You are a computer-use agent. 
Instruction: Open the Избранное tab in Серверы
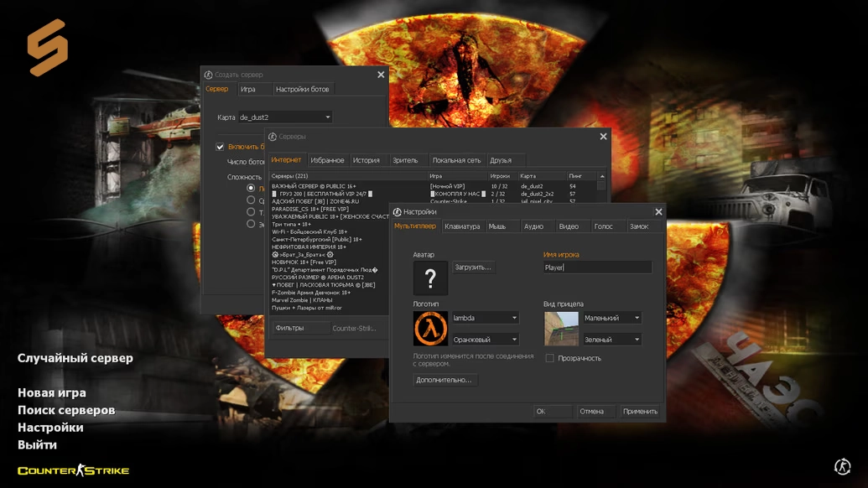[327, 160]
